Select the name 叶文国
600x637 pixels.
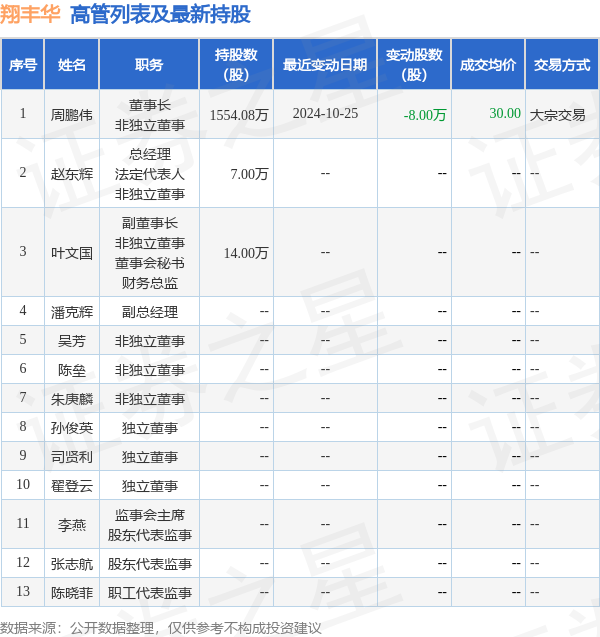[x=71, y=253]
